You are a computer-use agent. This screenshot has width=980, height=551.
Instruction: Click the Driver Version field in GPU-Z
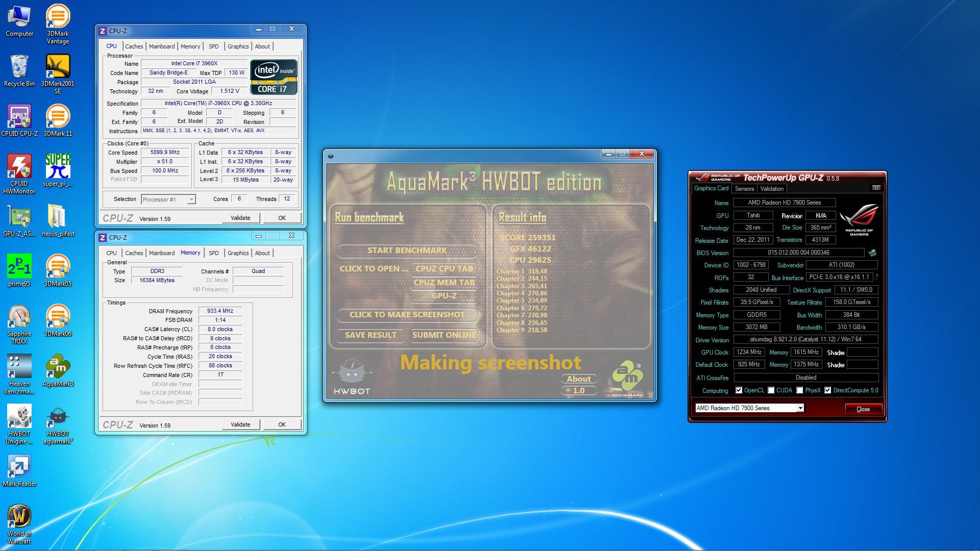click(x=806, y=339)
